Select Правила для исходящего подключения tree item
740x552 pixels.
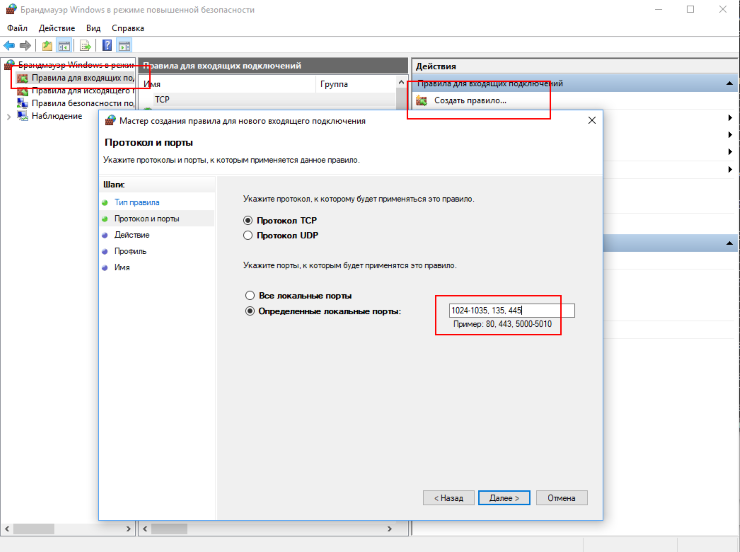(x=83, y=91)
